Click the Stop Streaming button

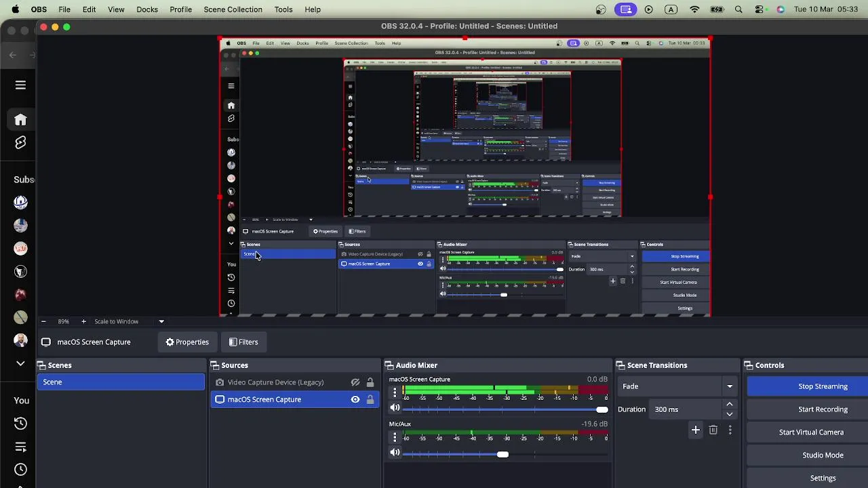pos(808,386)
